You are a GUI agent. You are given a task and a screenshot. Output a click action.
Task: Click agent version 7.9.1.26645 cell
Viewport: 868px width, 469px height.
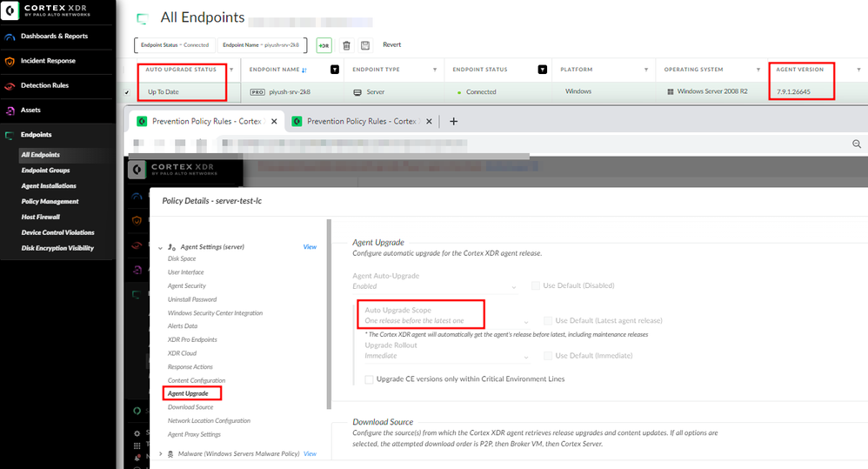pos(793,92)
